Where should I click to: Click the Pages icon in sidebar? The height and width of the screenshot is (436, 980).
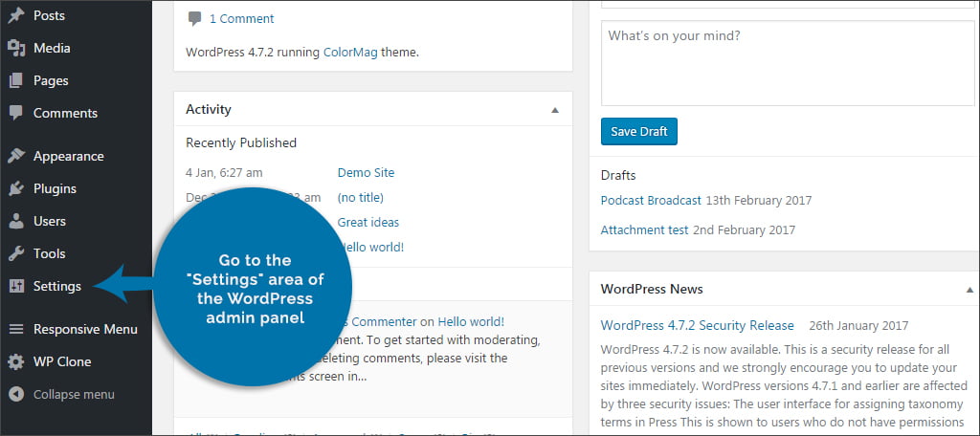tap(16, 80)
